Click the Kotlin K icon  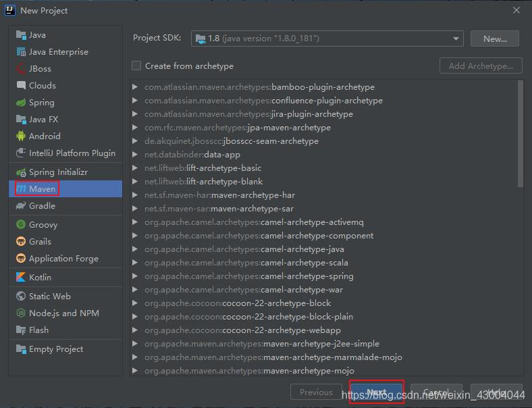point(21,278)
